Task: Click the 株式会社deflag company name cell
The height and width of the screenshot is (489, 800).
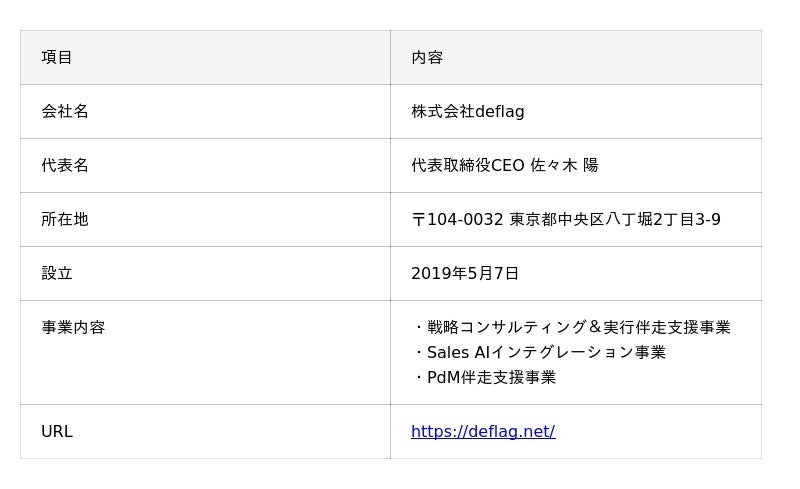Action: click(467, 111)
